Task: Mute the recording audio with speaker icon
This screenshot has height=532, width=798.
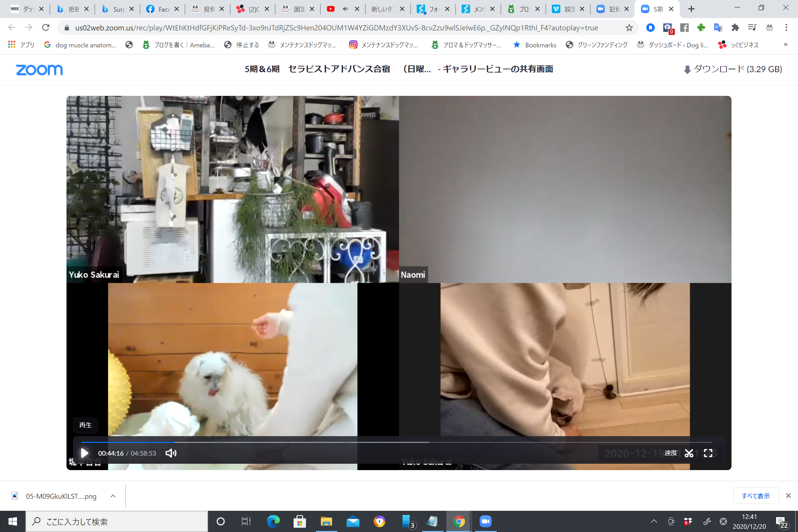Action: pyautogui.click(x=171, y=453)
